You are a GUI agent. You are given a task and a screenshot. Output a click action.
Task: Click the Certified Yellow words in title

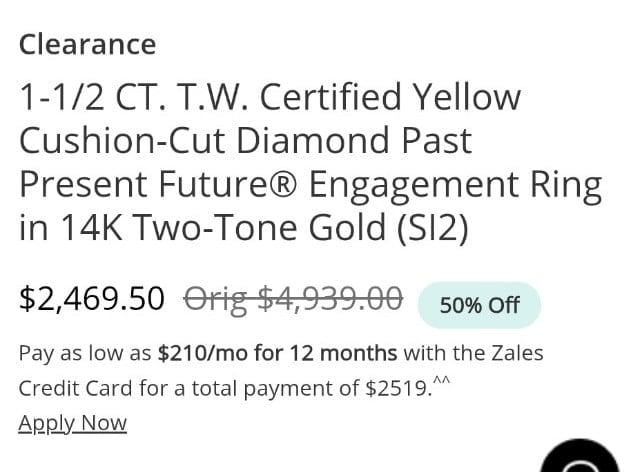[x=390, y=97]
